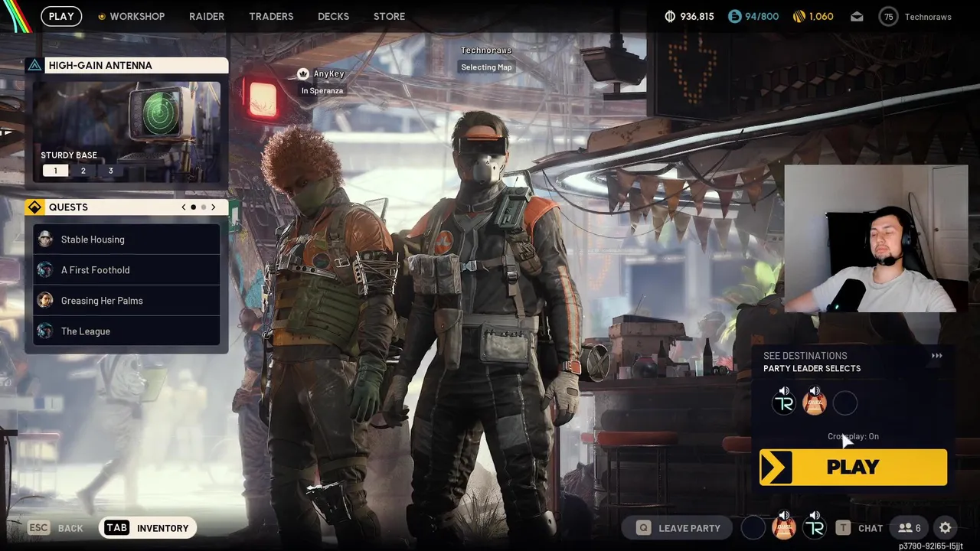Click the blue stash icon beside 94/800

(x=735, y=16)
